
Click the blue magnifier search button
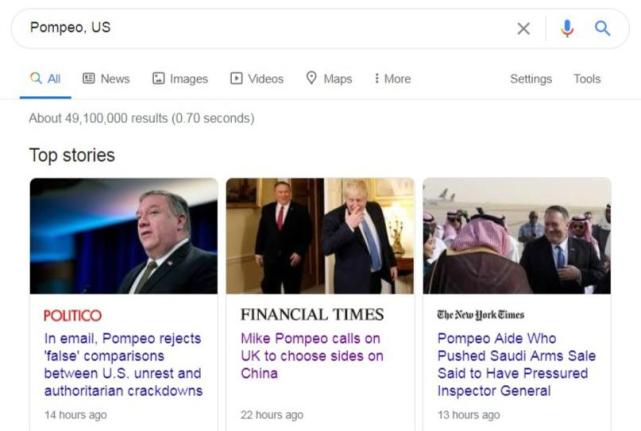(x=602, y=28)
